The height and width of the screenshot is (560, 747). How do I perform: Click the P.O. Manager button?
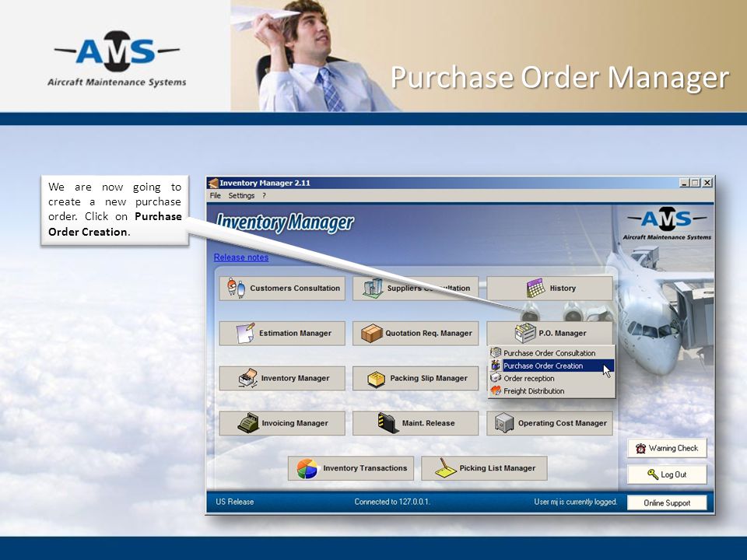tap(549, 334)
